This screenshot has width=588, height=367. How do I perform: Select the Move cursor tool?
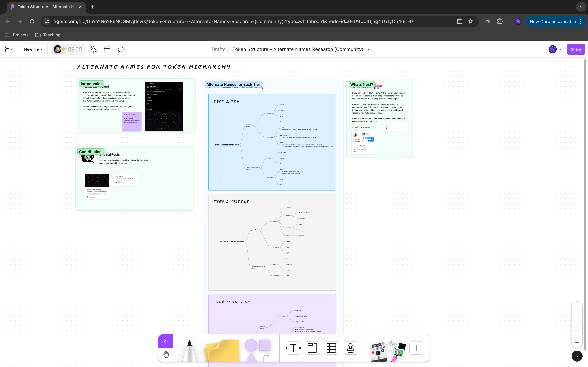tap(166, 342)
